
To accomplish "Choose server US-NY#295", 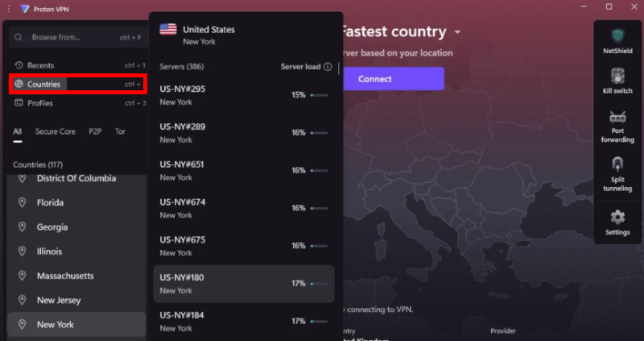I will coord(244,95).
